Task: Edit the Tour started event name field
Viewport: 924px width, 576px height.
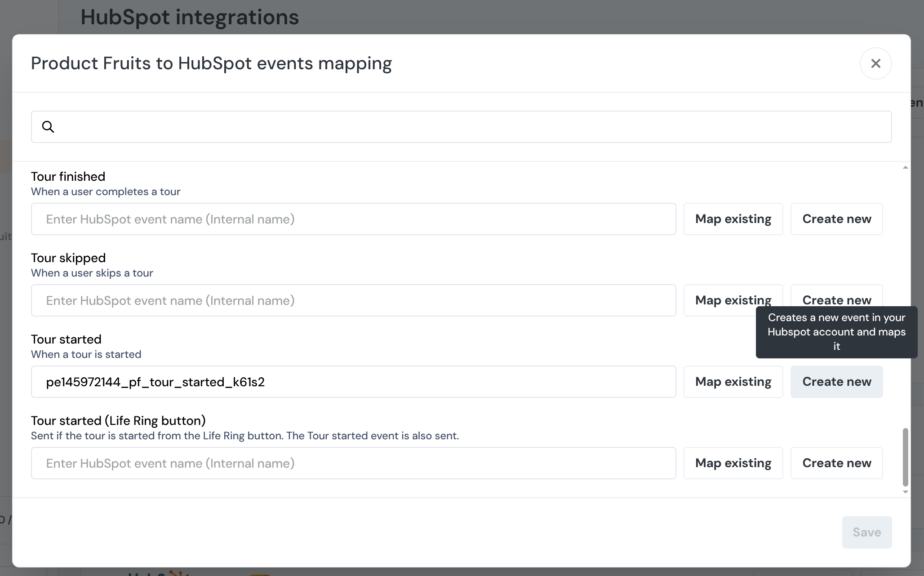Action: (353, 382)
